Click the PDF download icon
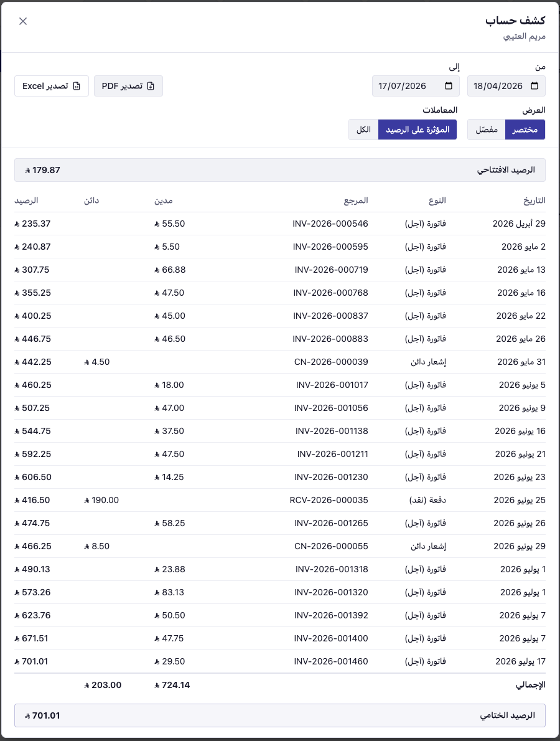 coord(151,86)
